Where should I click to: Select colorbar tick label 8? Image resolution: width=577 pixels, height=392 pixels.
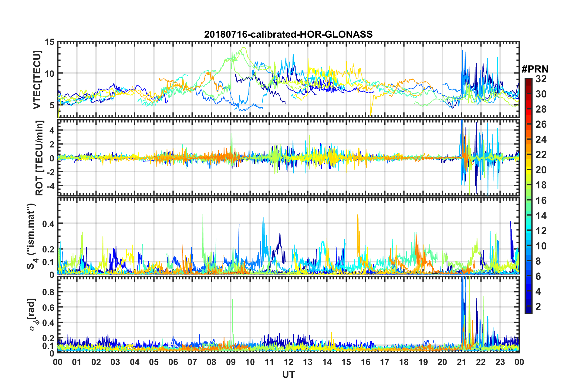pyautogui.click(x=538, y=261)
